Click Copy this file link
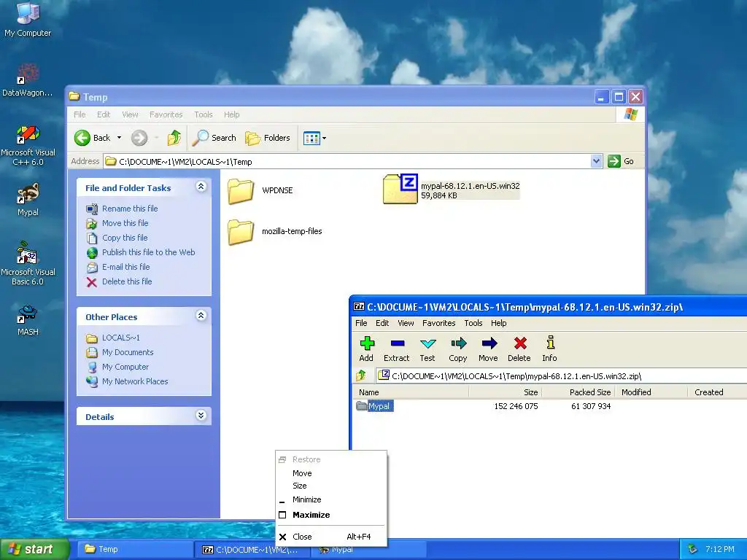Screen dimensions: 747x560 coord(125,238)
